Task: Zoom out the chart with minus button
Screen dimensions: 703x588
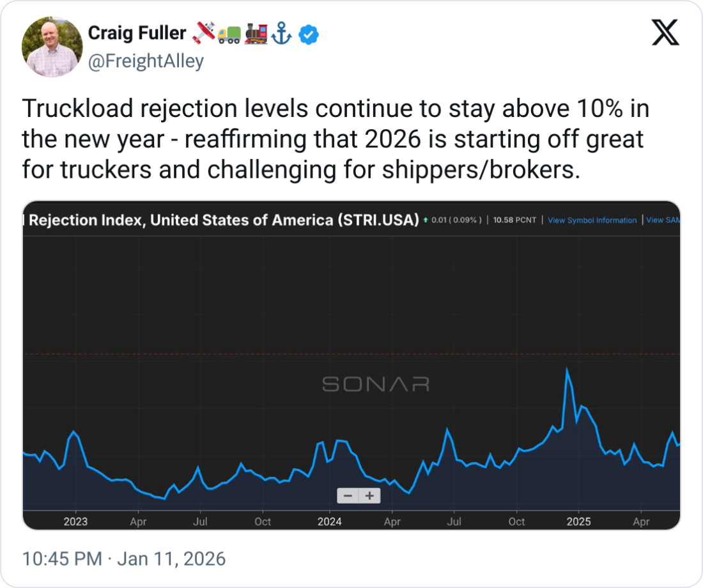Action: (348, 495)
